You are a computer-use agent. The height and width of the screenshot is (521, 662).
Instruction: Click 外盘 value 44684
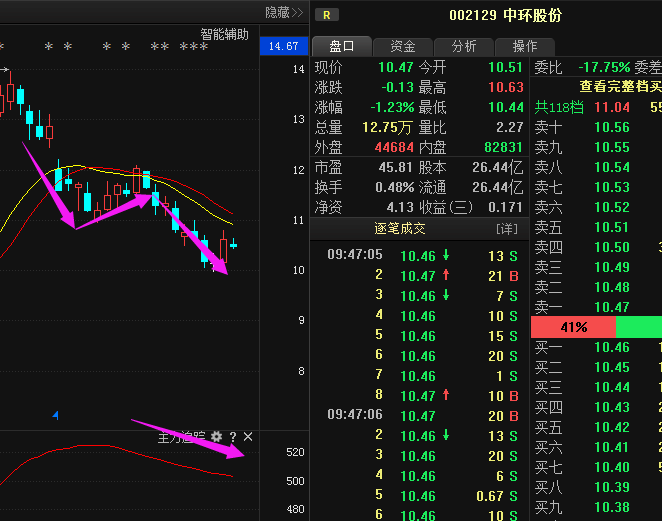(x=394, y=147)
